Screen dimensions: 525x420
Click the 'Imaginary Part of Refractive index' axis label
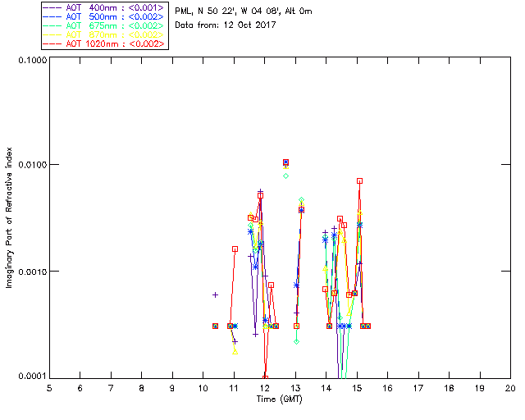(9, 217)
